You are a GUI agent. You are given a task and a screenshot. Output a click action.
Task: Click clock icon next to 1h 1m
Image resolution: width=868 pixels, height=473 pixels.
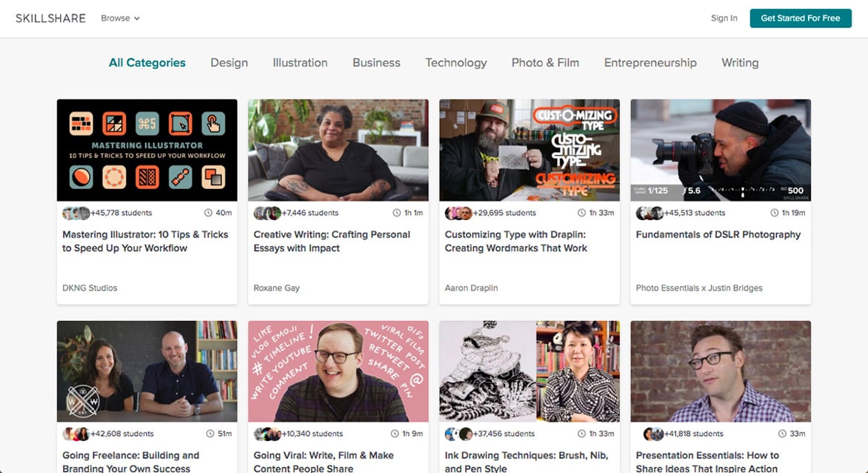(396, 213)
